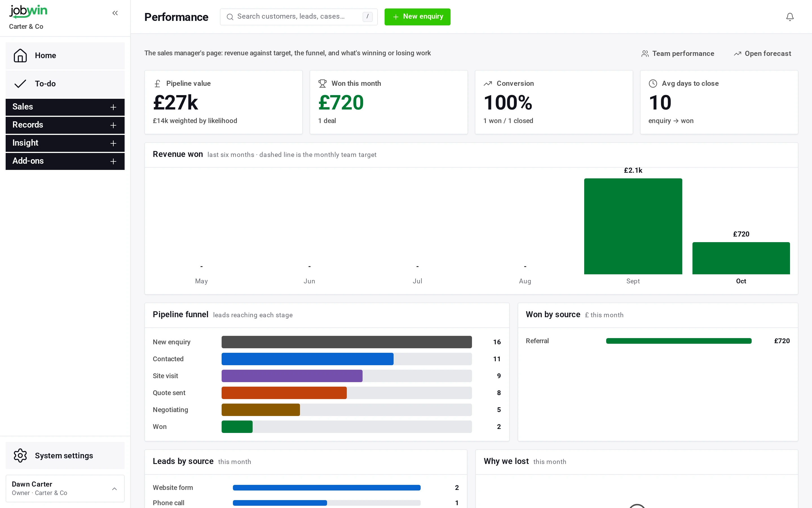Viewport: 812px width, 508px height.
Task: Open Team performance link
Action: (678, 54)
